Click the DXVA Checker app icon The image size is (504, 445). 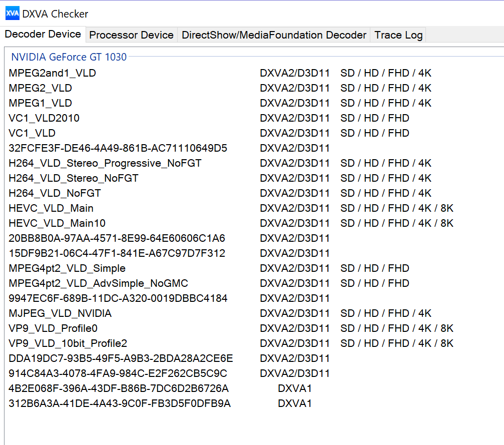[x=13, y=13]
